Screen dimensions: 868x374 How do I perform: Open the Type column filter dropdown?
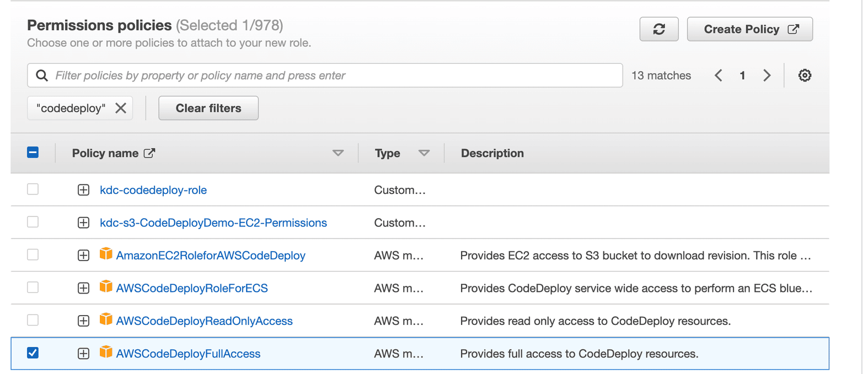[x=424, y=153]
